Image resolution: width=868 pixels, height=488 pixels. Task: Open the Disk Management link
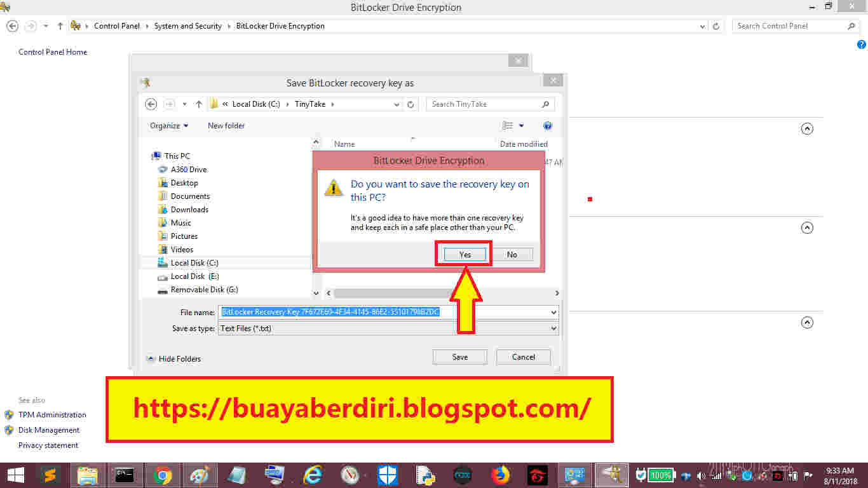[x=49, y=430]
